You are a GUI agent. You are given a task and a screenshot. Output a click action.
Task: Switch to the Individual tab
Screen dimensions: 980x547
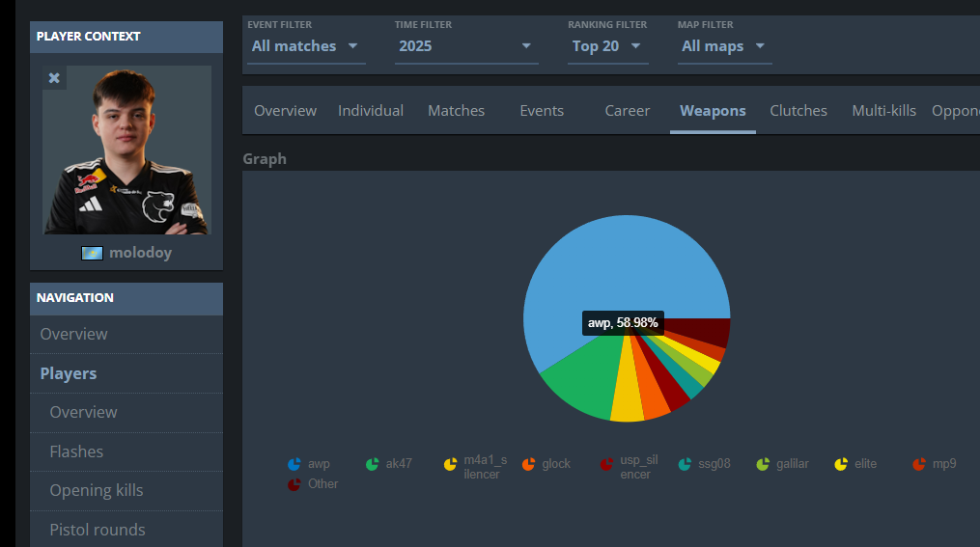371,111
